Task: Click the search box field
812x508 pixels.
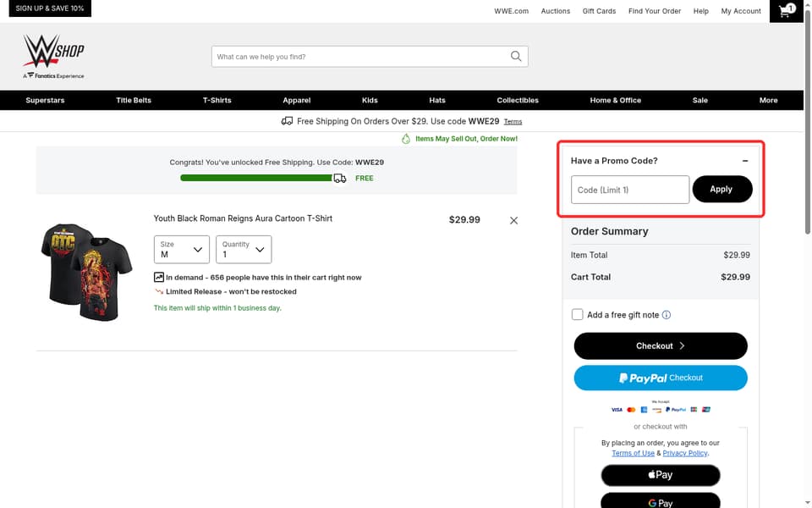Action: point(370,57)
